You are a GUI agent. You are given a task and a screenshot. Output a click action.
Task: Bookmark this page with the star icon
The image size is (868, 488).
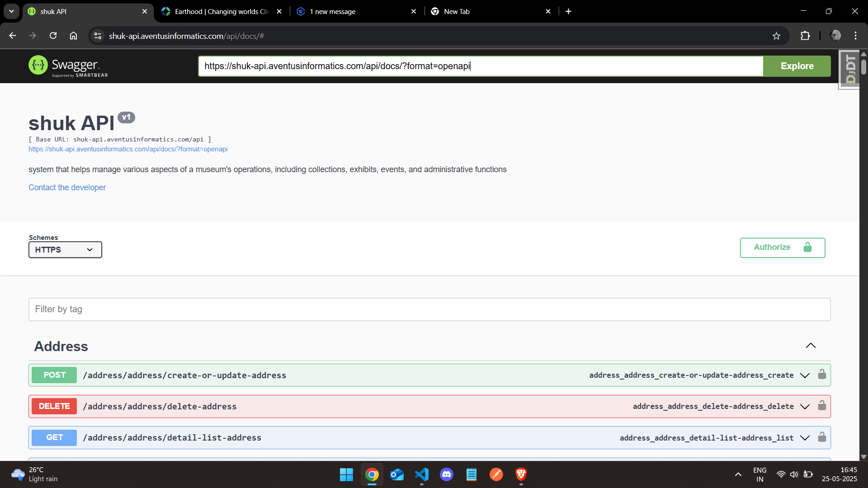[776, 36]
